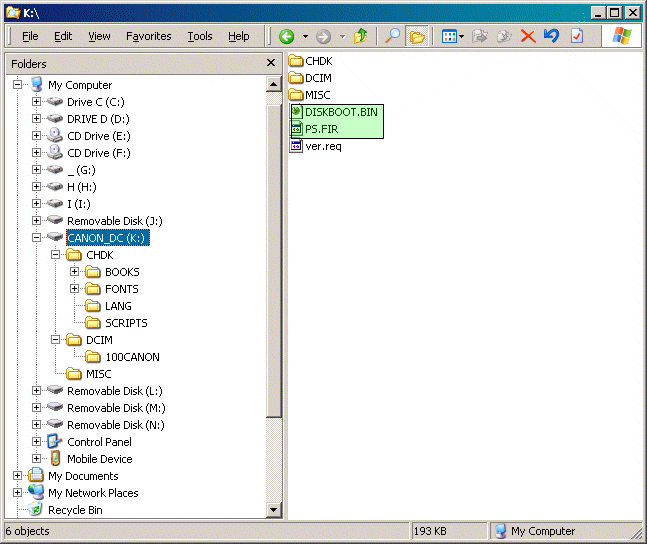Close the Folders pane

coord(271,63)
